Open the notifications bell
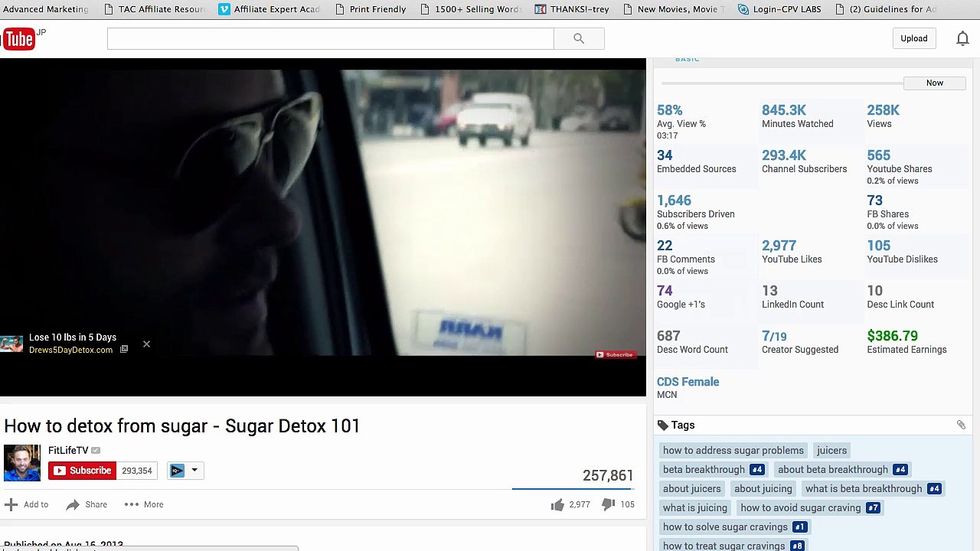 tap(962, 38)
